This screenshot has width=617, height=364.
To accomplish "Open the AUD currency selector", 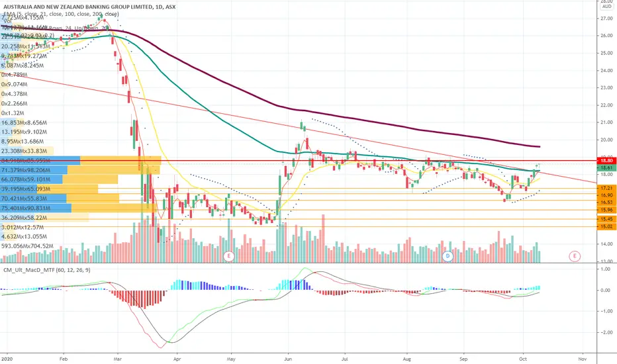I will pos(606,7).
